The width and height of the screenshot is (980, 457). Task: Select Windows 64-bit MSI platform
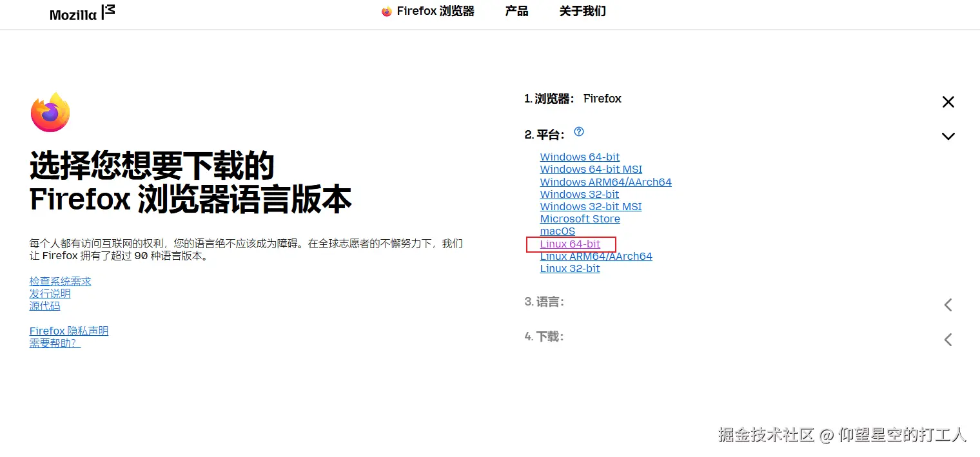click(591, 170)
